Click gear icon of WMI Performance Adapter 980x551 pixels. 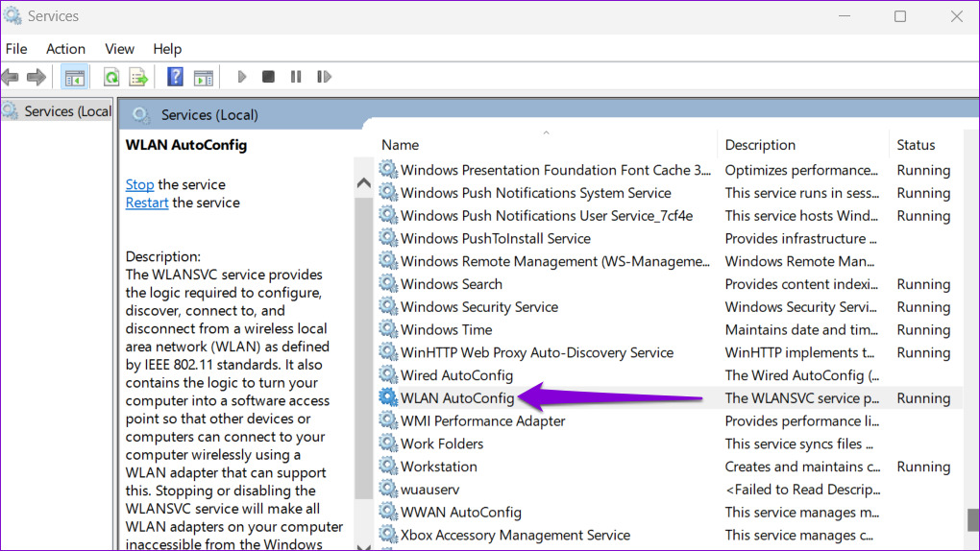coord(388,419)
